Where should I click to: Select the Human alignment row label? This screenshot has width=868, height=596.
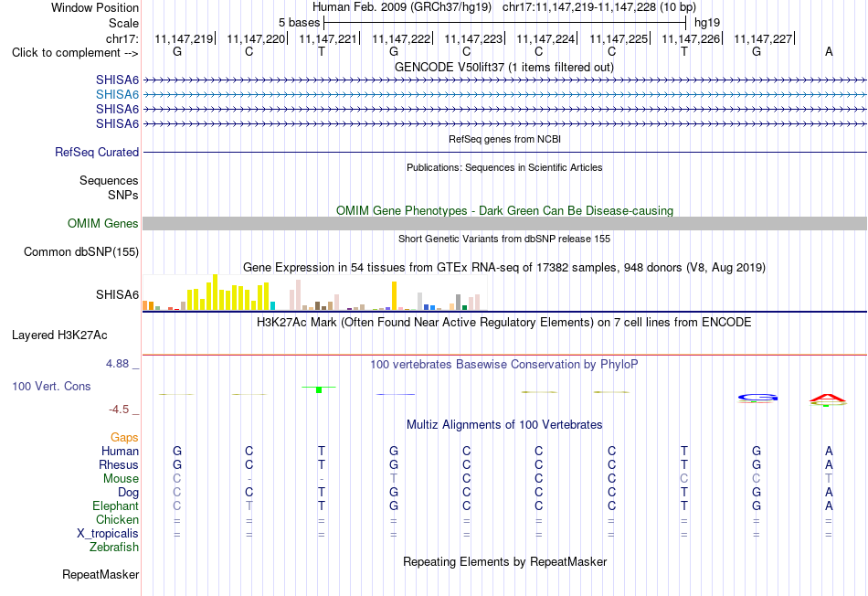click(x=120, y=452)
